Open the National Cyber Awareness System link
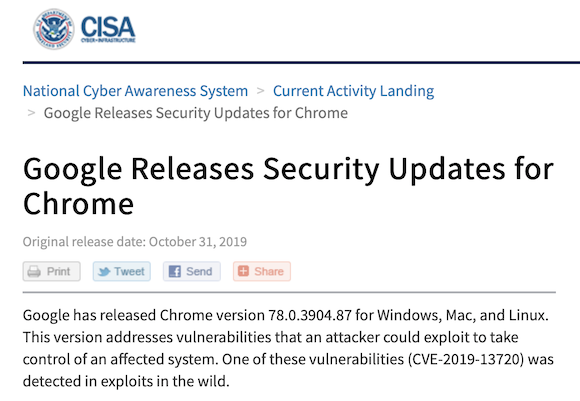 coord(135,91)
